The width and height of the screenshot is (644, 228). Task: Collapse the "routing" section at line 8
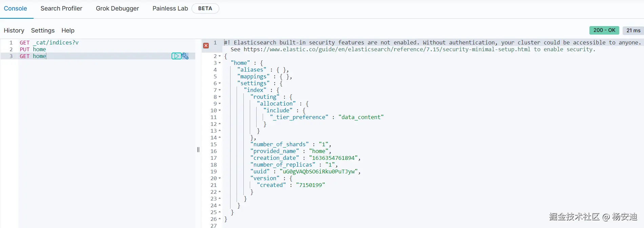[x=220, y=97]
